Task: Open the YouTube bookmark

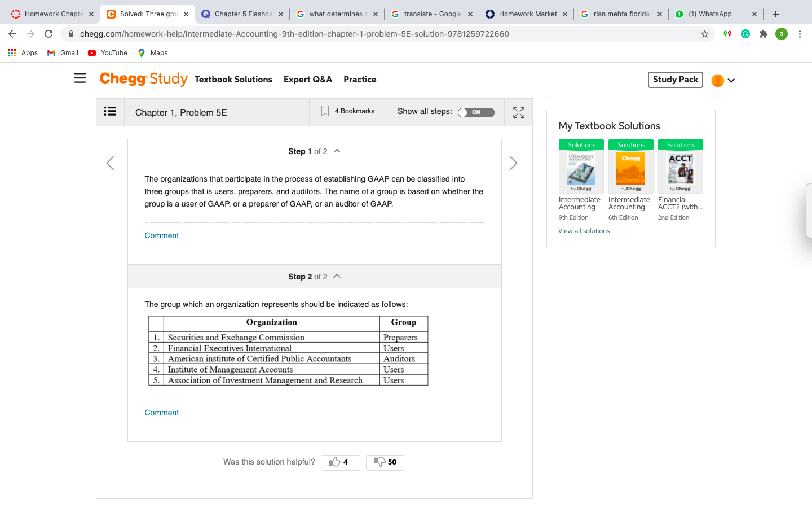Action: [x=108, y=53]
